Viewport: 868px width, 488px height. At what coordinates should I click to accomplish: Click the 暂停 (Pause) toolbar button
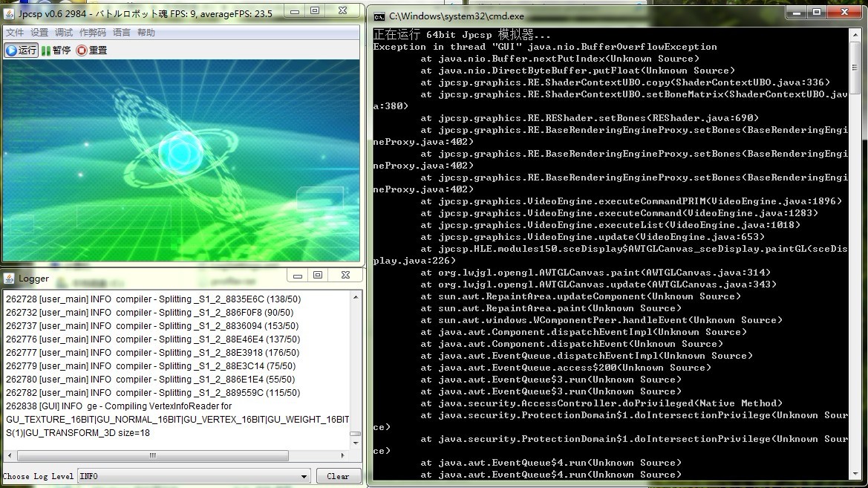[x=56, y=51]
